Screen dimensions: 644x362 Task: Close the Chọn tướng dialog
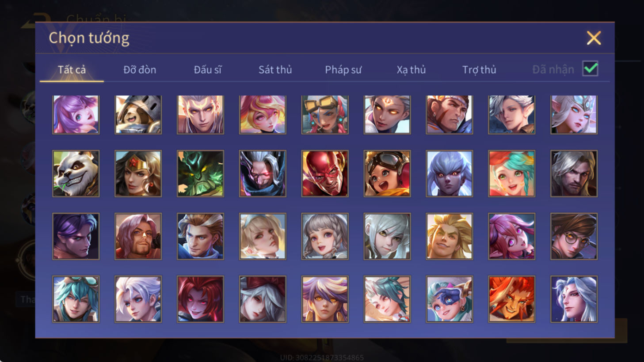click(594, 38)
